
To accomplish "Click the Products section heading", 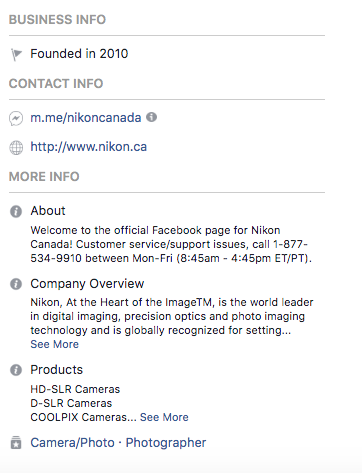I will (x=57, y=370).
